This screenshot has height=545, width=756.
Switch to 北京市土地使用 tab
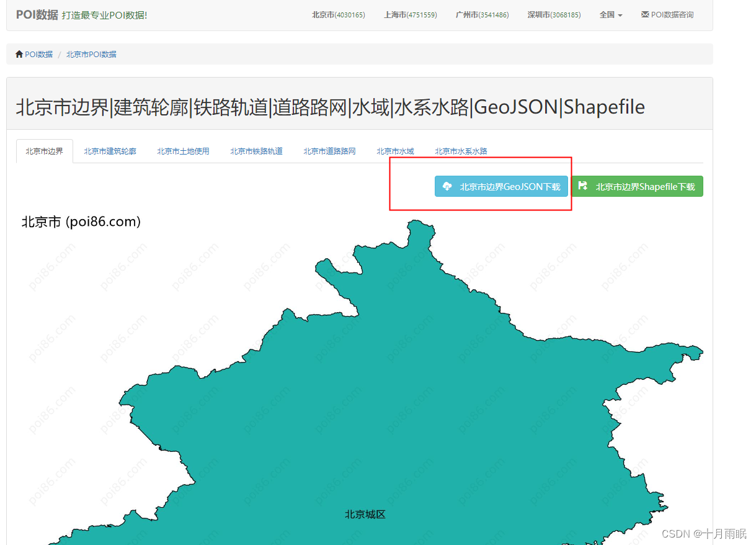[183, 151]
